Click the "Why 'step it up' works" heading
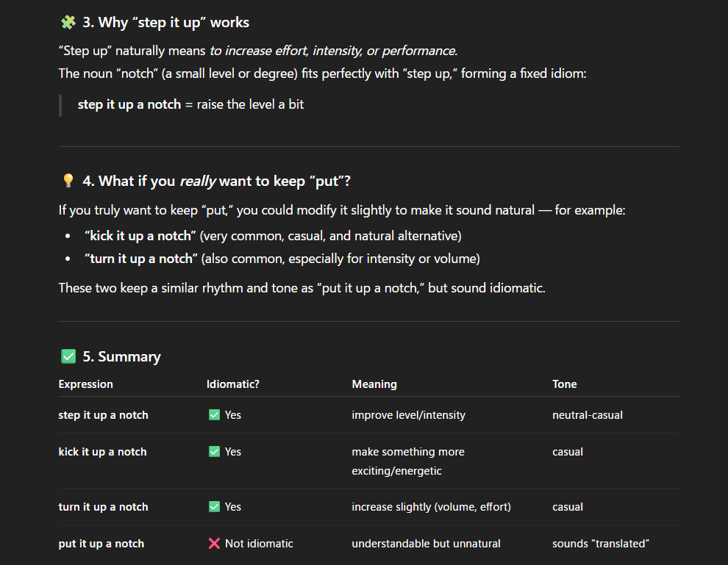728x565 pixels. pyautogui.click(x=165, y=23)
